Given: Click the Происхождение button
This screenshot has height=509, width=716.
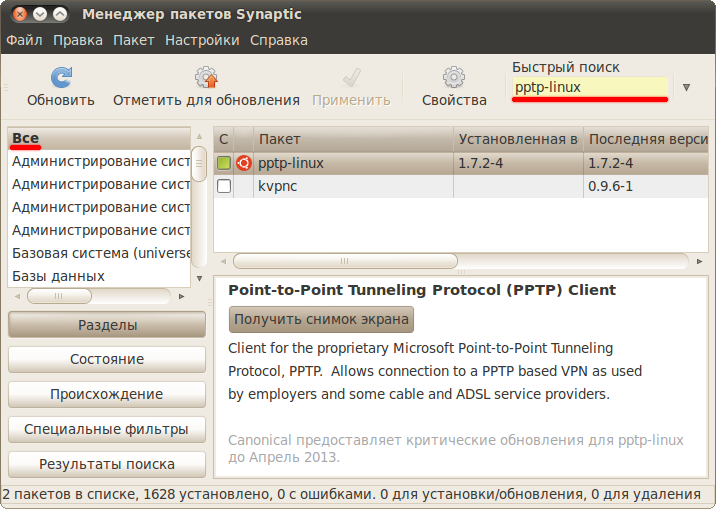Looking at the screenshot, I should (107, 394).
